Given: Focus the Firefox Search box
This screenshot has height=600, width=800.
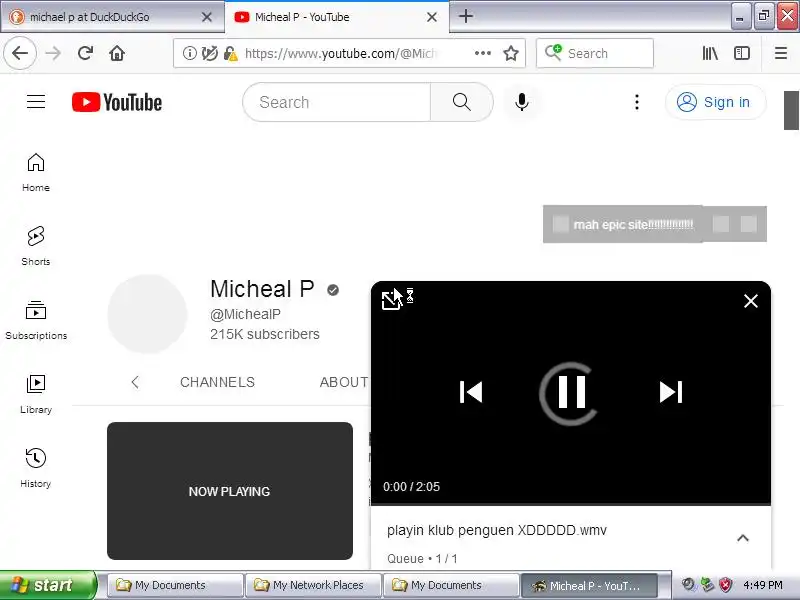Looking at the screenshot, I should [595, 53].
